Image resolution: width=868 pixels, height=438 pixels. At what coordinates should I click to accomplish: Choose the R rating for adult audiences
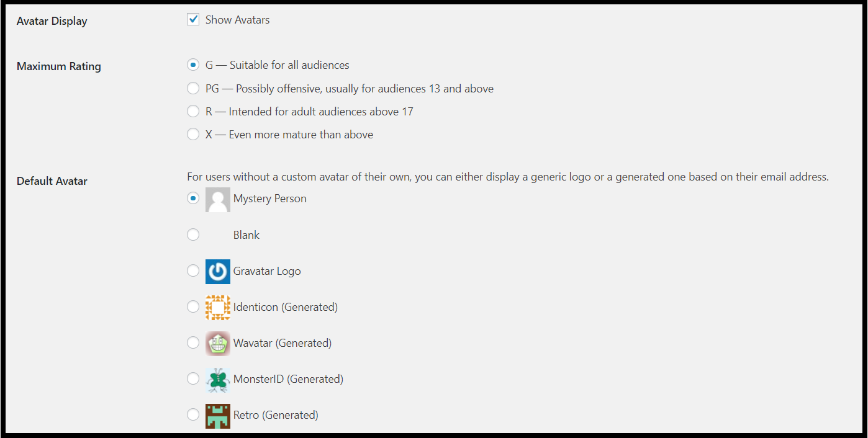click(193, 111)
